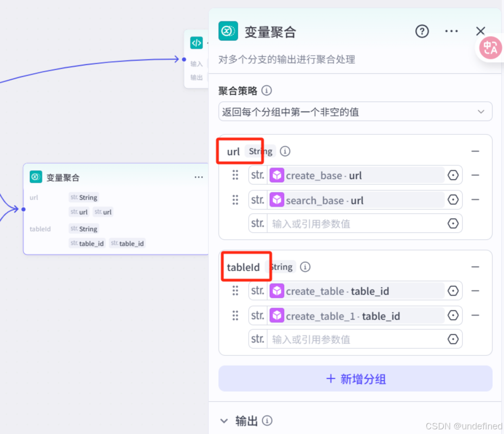Grab drag handle of create_table table_id row
This screenshot has width=504, height=434.
[235, 291]
